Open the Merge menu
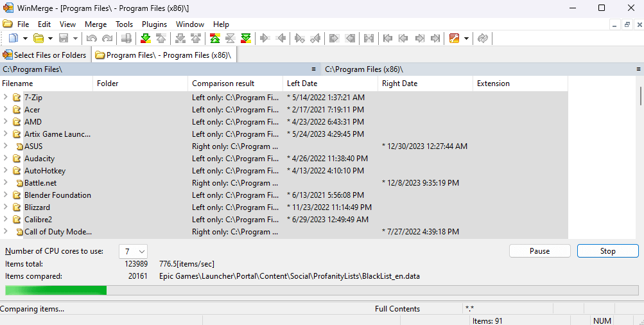 pos(96,24)
